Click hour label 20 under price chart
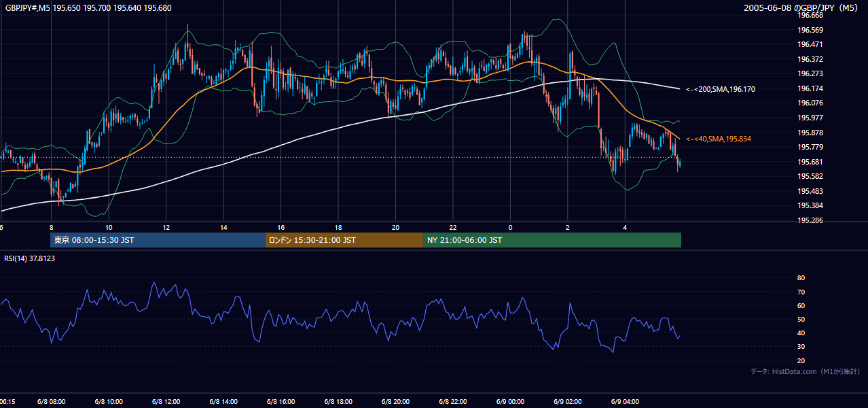 tap(395, 227)
